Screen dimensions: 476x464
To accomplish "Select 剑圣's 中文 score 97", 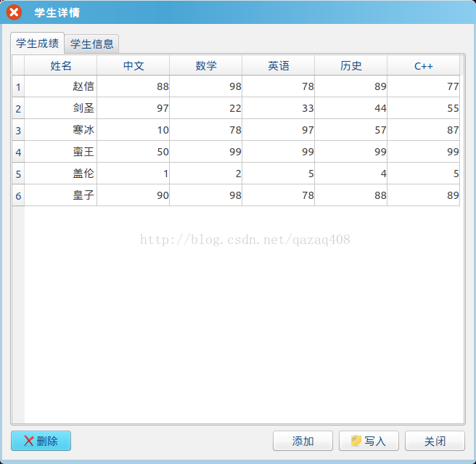I will coord(134,108).
